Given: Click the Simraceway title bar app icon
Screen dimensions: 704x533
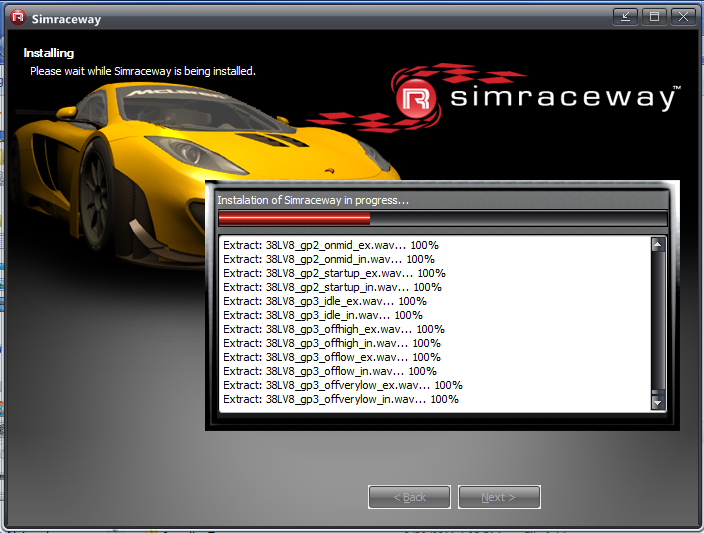Looking at the screenshot, I should click(x=18, y=18).
